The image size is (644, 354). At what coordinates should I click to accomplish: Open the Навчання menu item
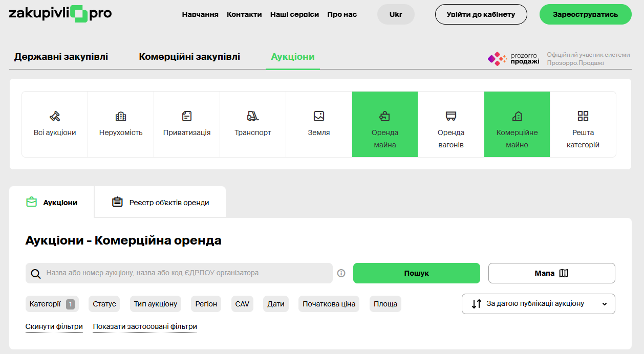200,14
